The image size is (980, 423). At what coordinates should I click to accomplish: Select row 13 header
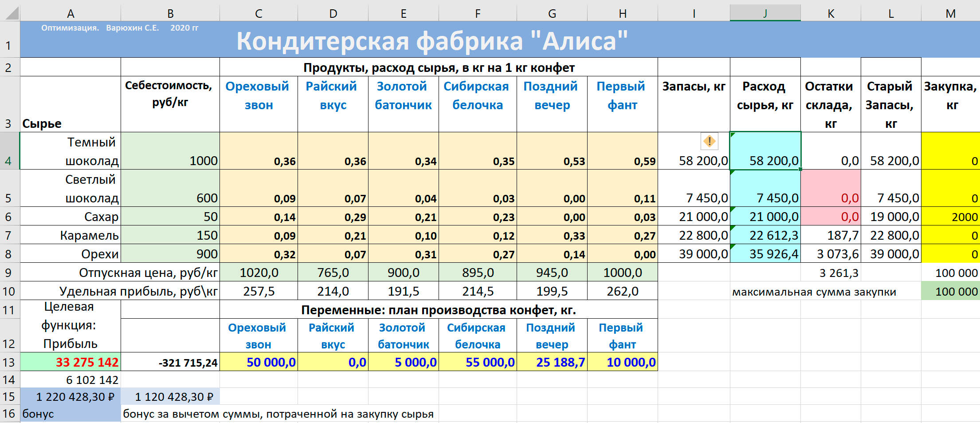(9, 362)
